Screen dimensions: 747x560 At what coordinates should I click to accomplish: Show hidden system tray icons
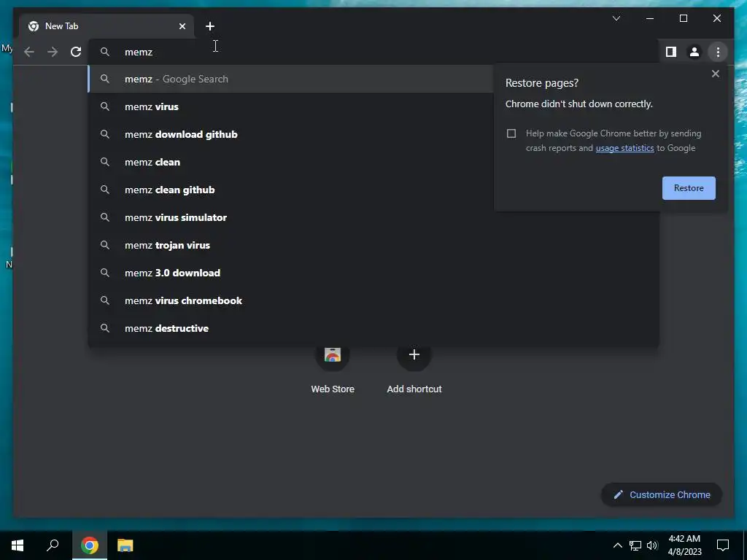[617, 545]
